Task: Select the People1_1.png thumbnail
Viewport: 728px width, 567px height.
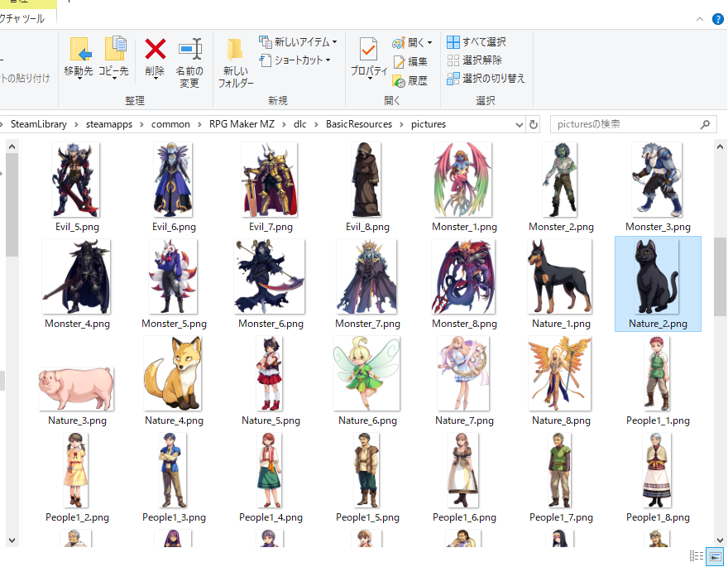Action: click(657, 374)
